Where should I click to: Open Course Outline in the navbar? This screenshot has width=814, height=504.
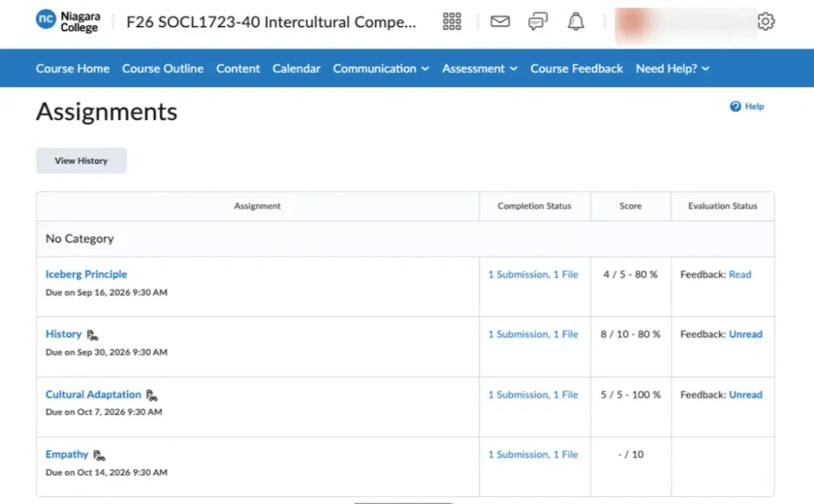(162, 68)
